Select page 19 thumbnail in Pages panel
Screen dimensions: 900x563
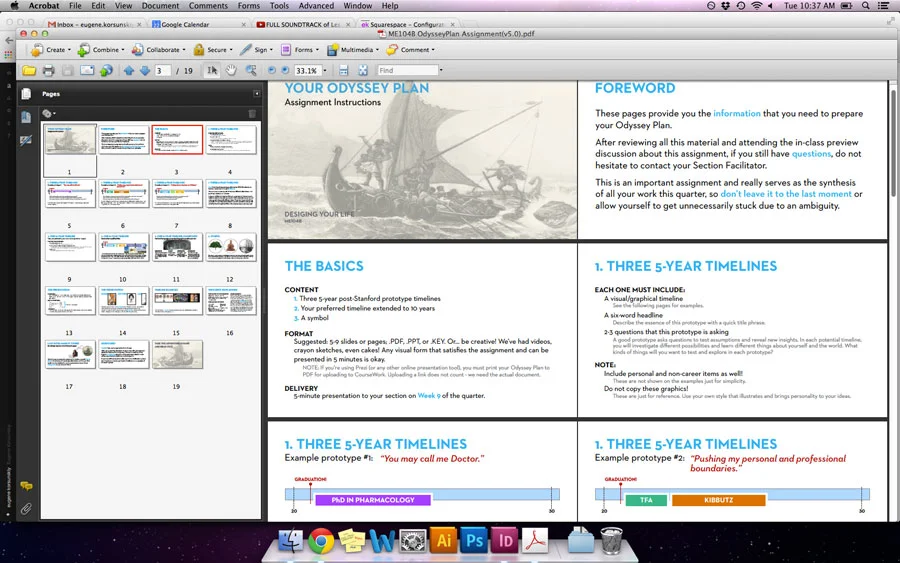pos(177,354)
